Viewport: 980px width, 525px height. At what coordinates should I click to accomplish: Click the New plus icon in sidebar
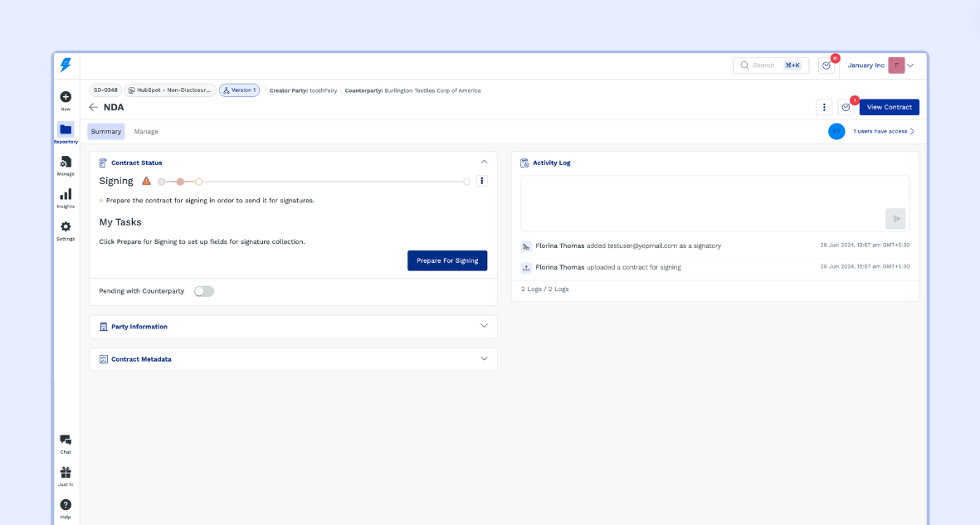[66, 97]
